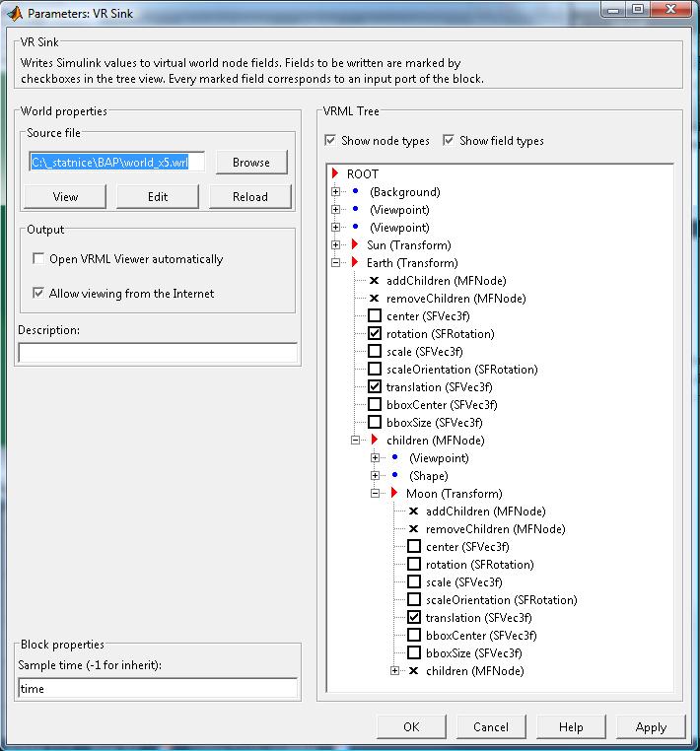Click the blue dot icon of Background node
700x751 pixels.
356,191
